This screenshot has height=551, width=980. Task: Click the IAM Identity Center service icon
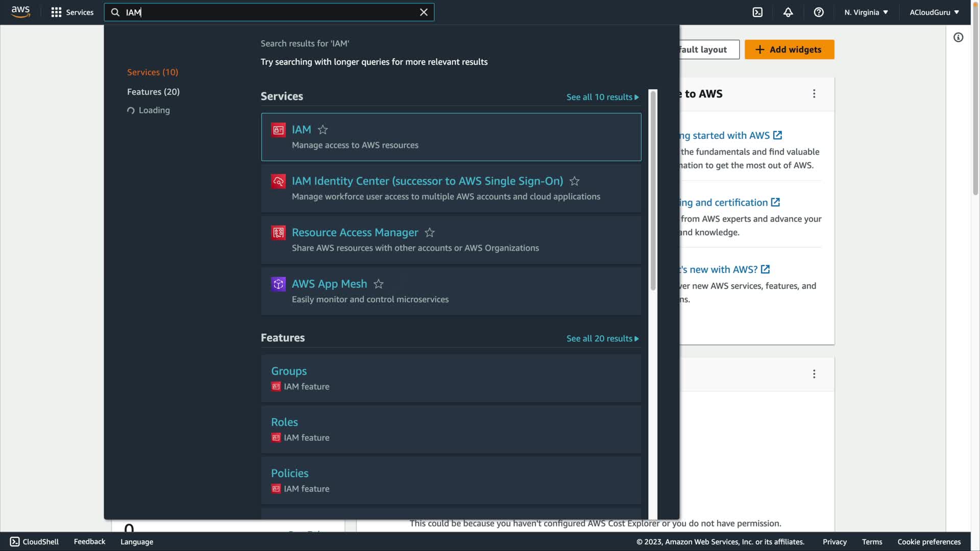(x=278, y=181)
